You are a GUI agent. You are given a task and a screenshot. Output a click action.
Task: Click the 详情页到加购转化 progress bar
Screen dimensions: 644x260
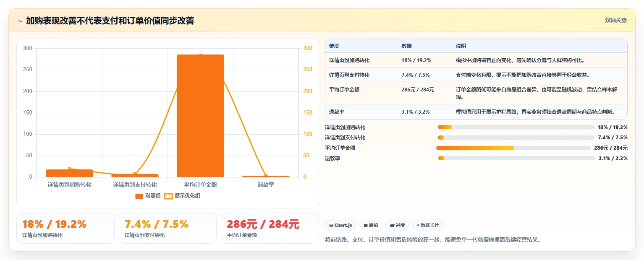click(516, 127)
